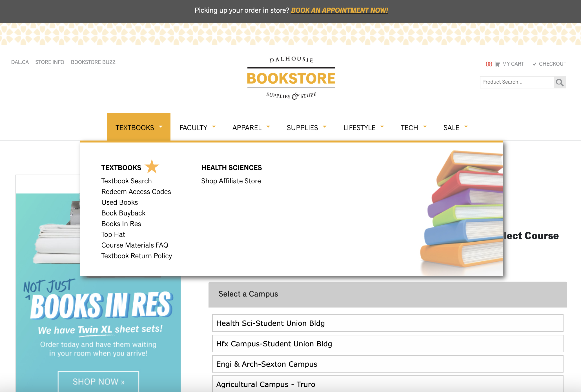Open the Bookstore Buzz link
The image size is (581, 392).
(x=93, y=62)
